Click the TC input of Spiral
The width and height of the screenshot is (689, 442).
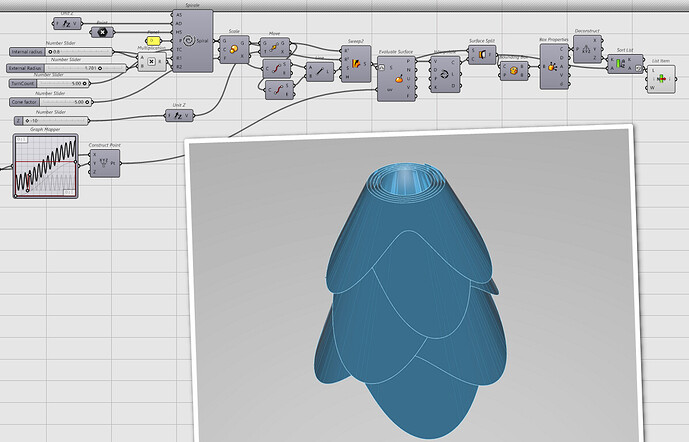point(179,49)
